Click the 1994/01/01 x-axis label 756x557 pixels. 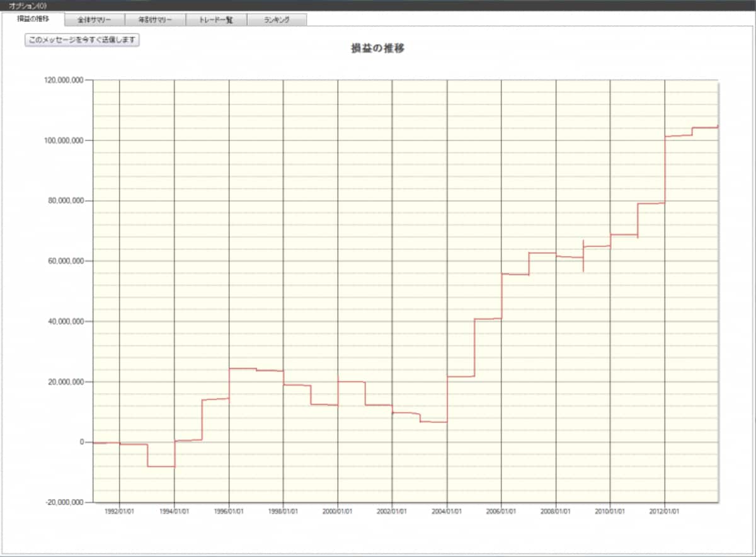point(174,512)
